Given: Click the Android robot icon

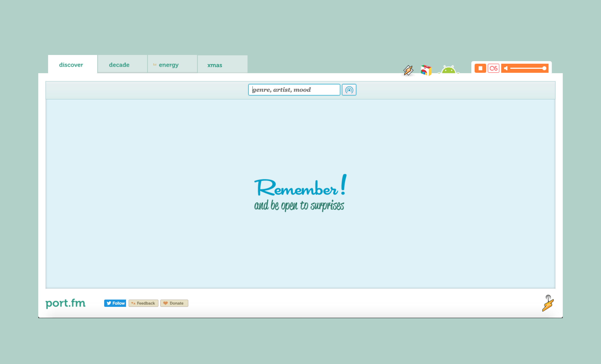Looking at the screenshot, I should point(448,70).
